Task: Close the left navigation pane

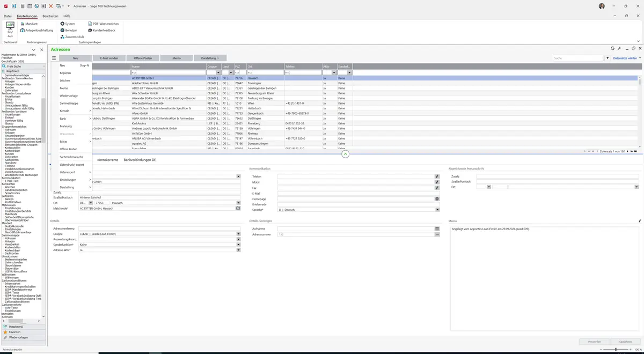Action: [41, 50]
